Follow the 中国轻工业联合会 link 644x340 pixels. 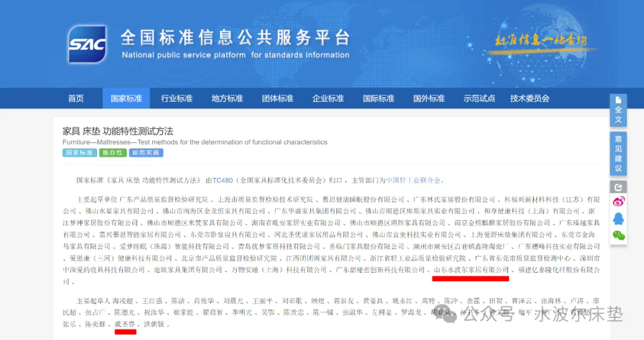coord(413,180)
